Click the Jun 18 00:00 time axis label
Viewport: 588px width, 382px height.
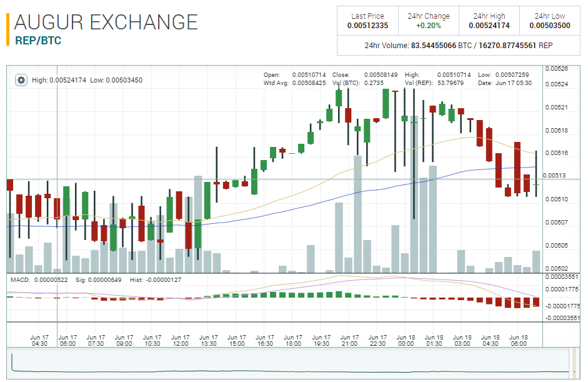pyautogui.click(x=406, y=340)
